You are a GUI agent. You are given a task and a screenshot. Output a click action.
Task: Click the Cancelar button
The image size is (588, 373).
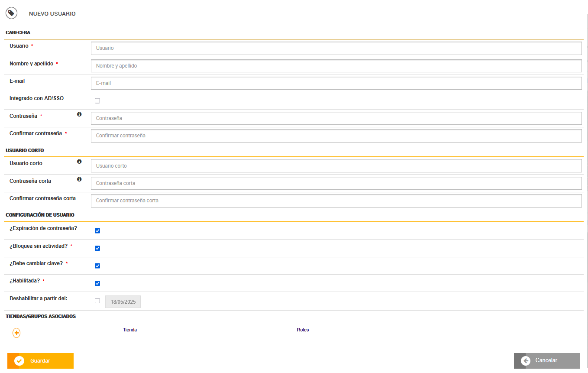pos(547,361)
